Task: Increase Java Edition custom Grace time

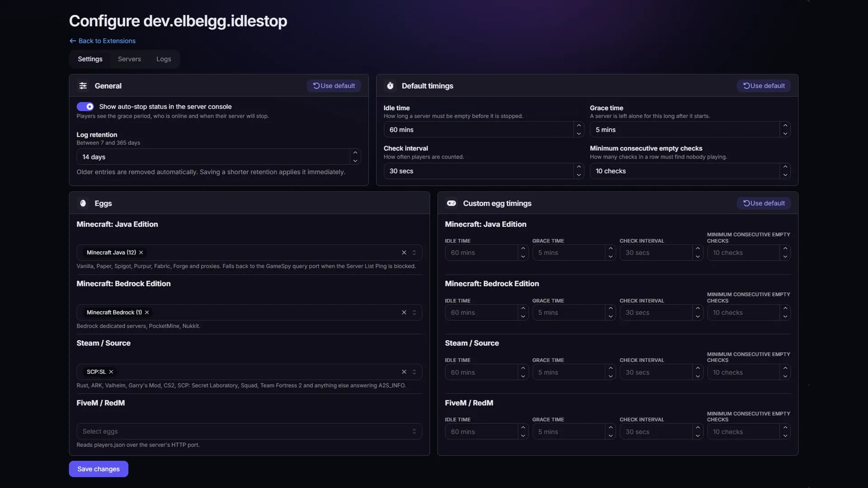Action: coord(611,248)
